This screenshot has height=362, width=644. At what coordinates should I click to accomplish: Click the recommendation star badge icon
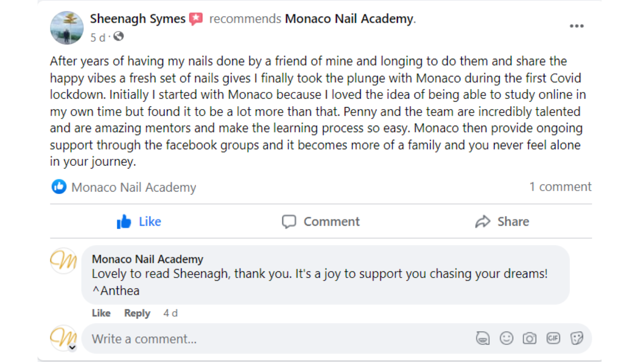click(196, 19)
